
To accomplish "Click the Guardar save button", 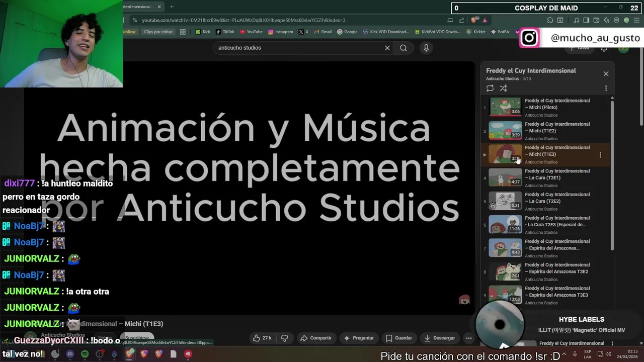I will click(399, 338).
